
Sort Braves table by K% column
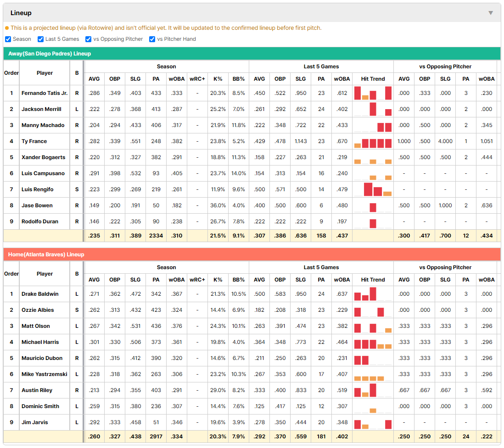point(218,280)
